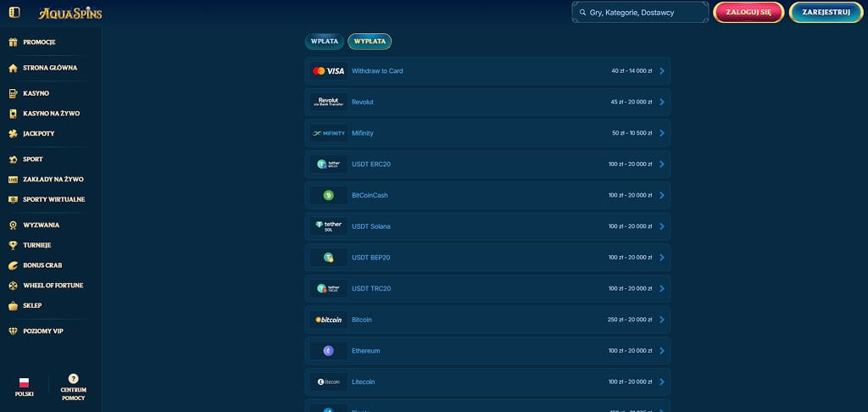The width and height of the screenshot is (868, 412).
Task: Click the Poziomy VIP diamond icon
Action: click(x=14, y=331)
